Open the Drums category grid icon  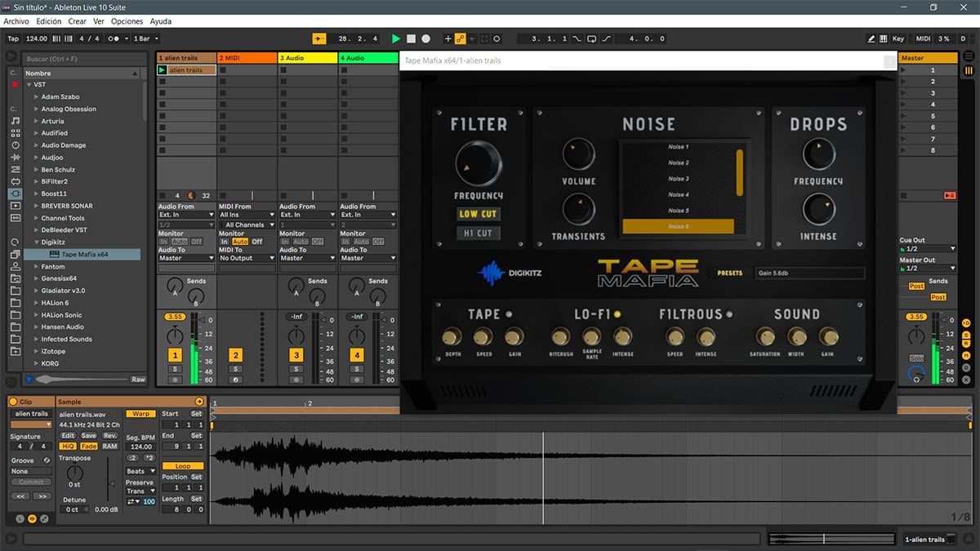(x=15, y=132)
